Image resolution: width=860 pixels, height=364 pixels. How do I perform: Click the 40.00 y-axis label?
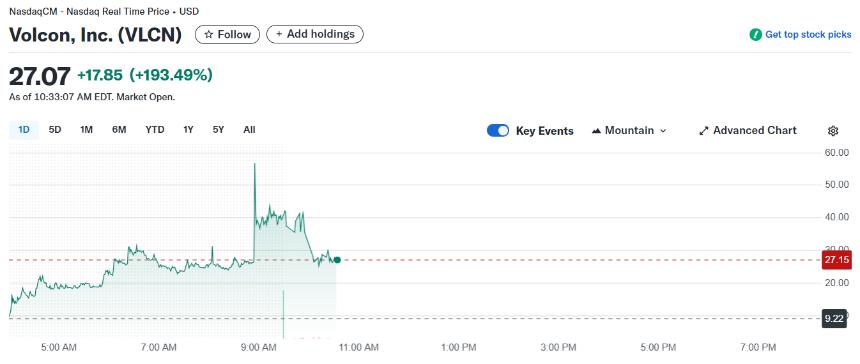837,217
